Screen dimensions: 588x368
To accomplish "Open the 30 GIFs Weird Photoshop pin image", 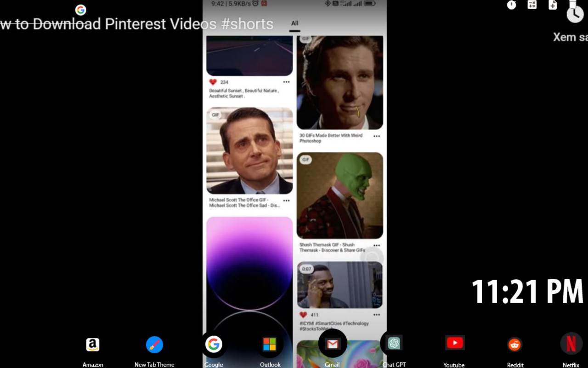I will (340, 82).
